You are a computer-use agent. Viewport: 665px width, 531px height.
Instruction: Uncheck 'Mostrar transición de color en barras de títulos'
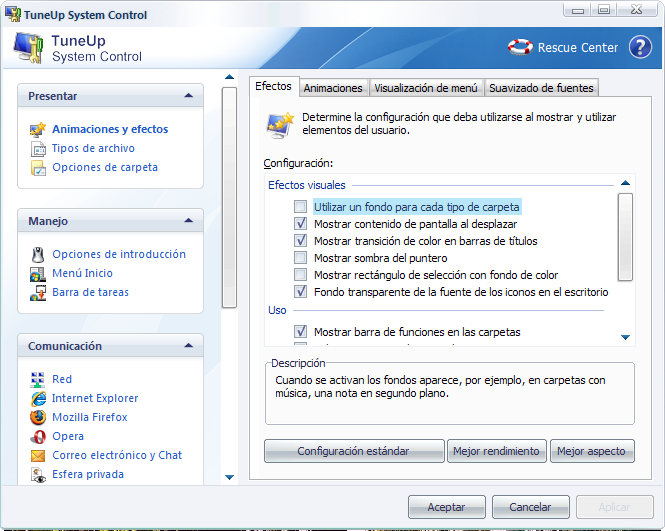301,241
